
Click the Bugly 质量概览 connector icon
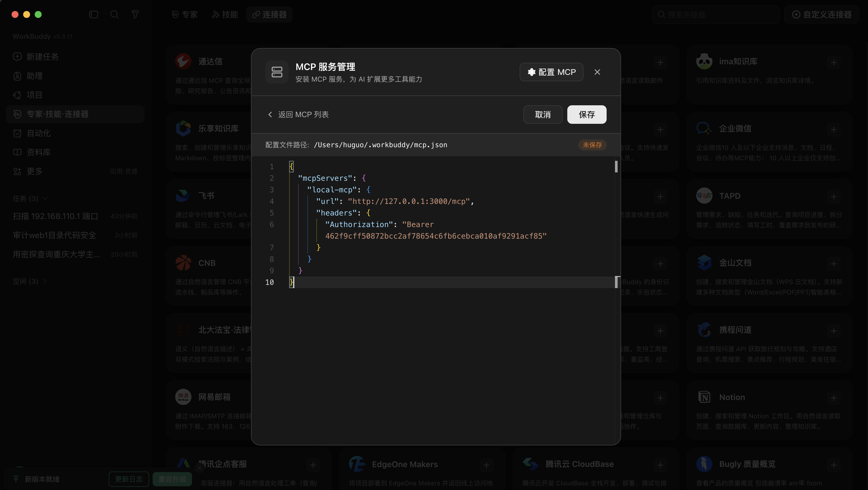(704, 464)
